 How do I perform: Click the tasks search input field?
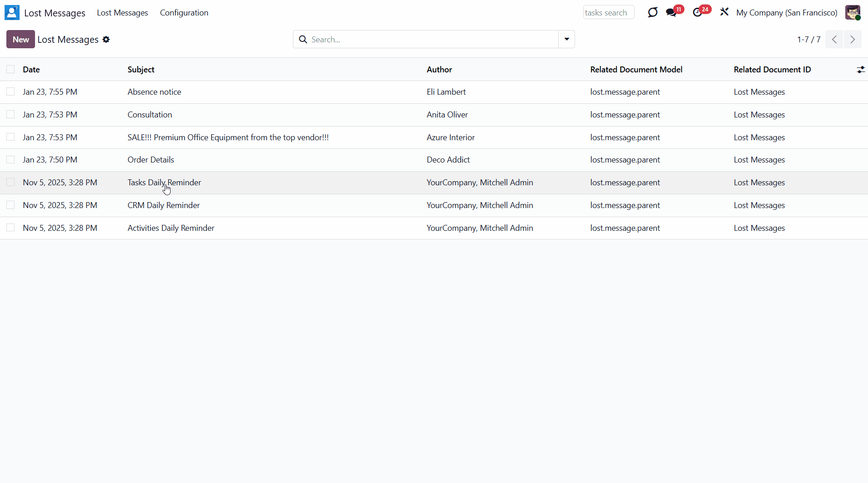pyautogui.click(x=608, y=13)
